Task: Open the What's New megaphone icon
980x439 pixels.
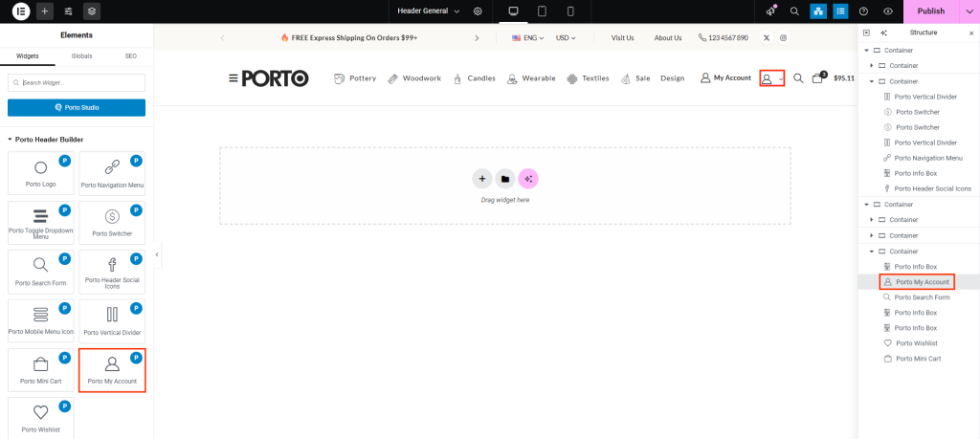Action: point(771,11)
